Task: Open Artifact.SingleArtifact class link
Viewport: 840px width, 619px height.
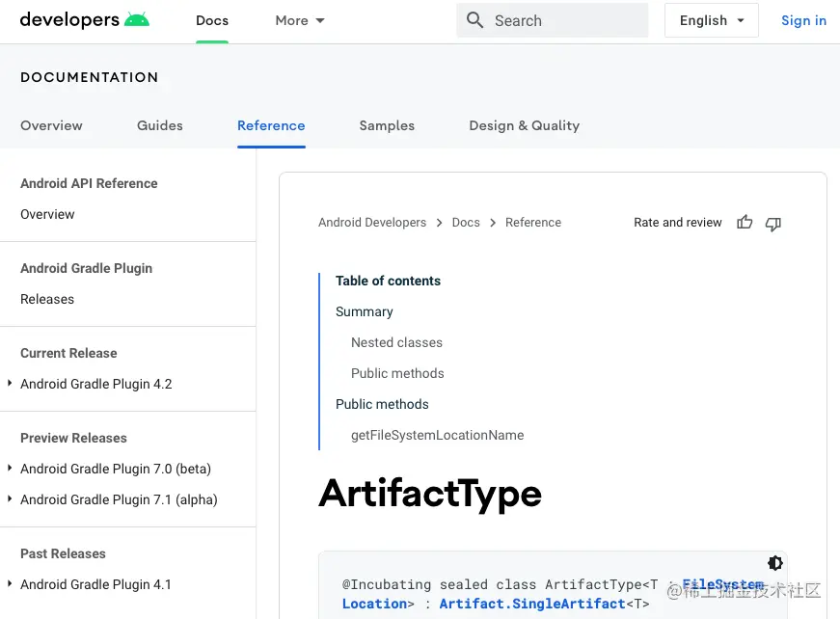Action: click(x=532, y=604)
